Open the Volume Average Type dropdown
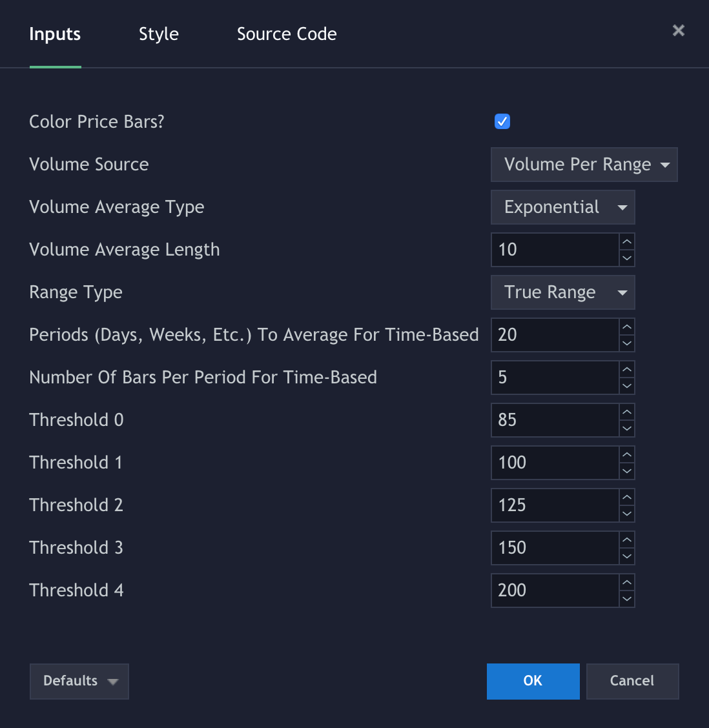The image size is (709, 728). [x=562, y=207]
